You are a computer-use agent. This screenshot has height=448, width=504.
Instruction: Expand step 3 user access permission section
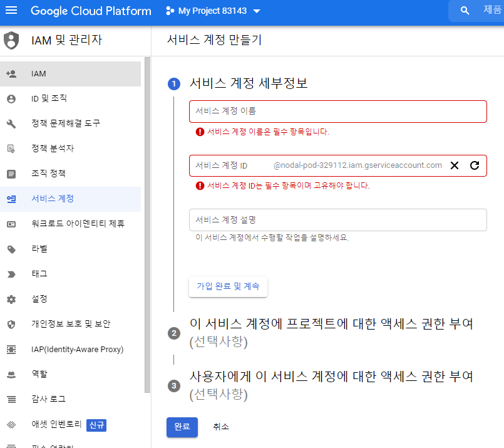331,385
